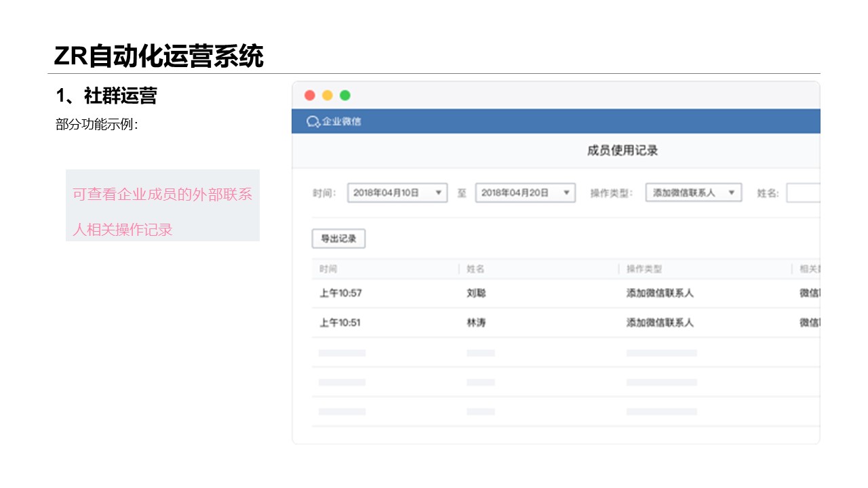Open the start date dropdown 2018年04月10日
The height and width of the screenshot is (488, 868).
(397, 193)
